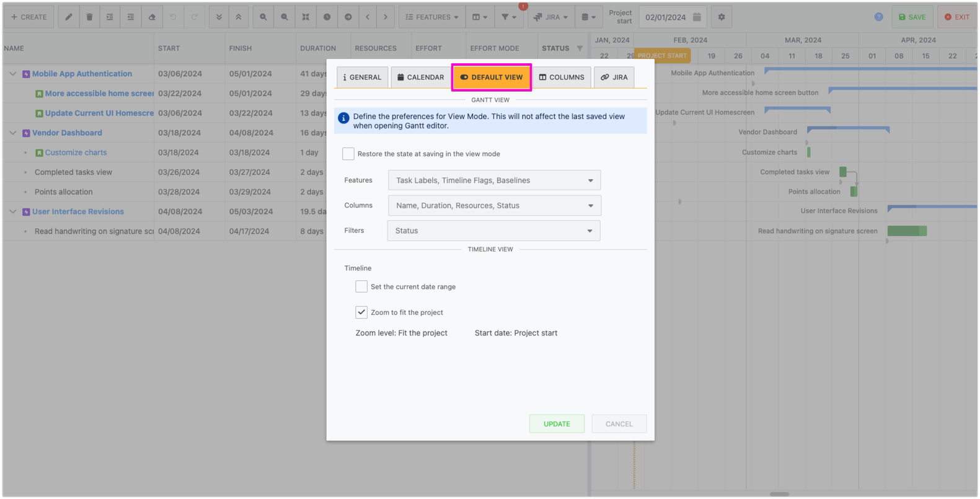This screenshot has height=499, width=980.
Task: Enable Restore the state at saving checkbox
Action: [348, 154]
